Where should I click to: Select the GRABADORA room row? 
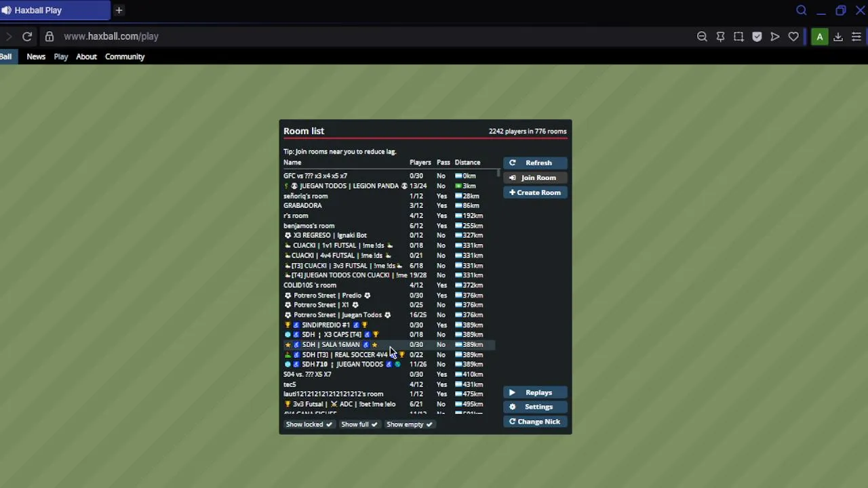coord(389,205)
